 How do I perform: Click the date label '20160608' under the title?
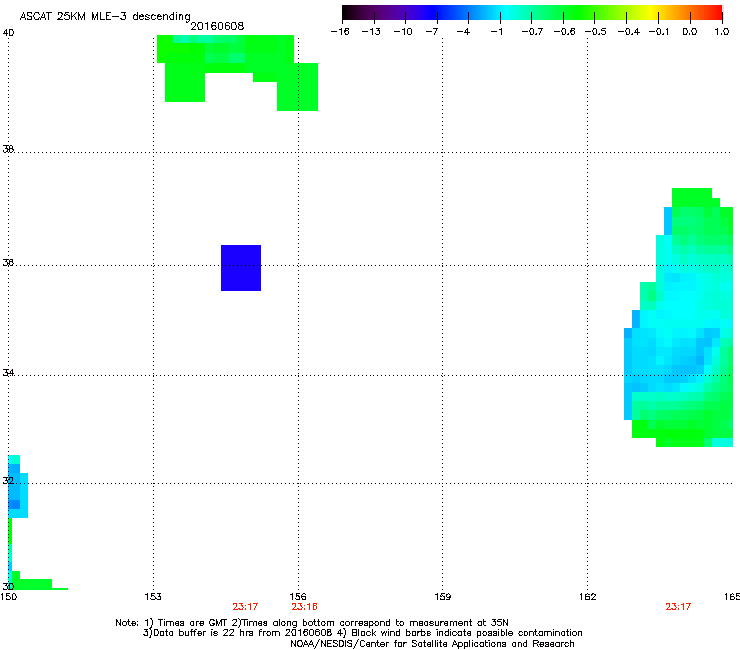coord(217,26)
